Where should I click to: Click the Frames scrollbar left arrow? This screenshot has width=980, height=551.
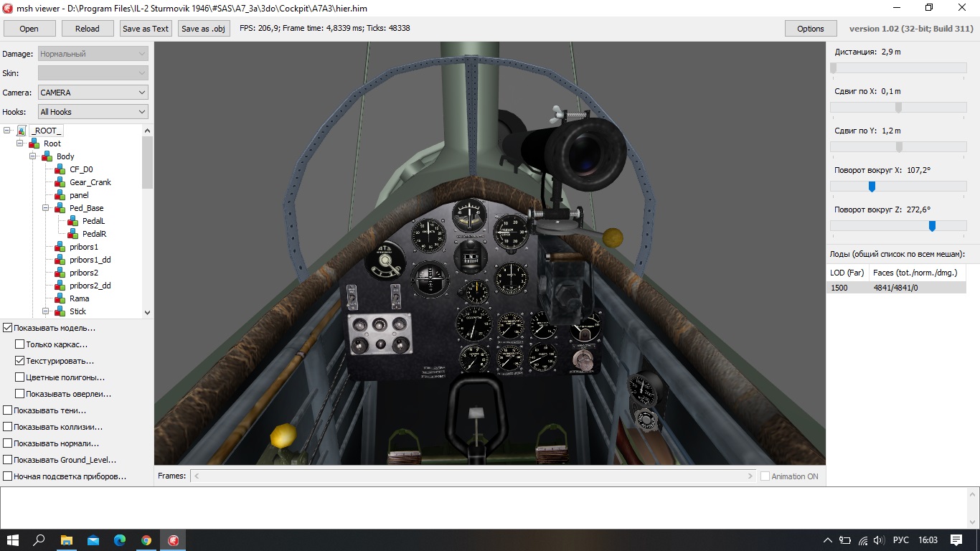[x=197, y=476]
